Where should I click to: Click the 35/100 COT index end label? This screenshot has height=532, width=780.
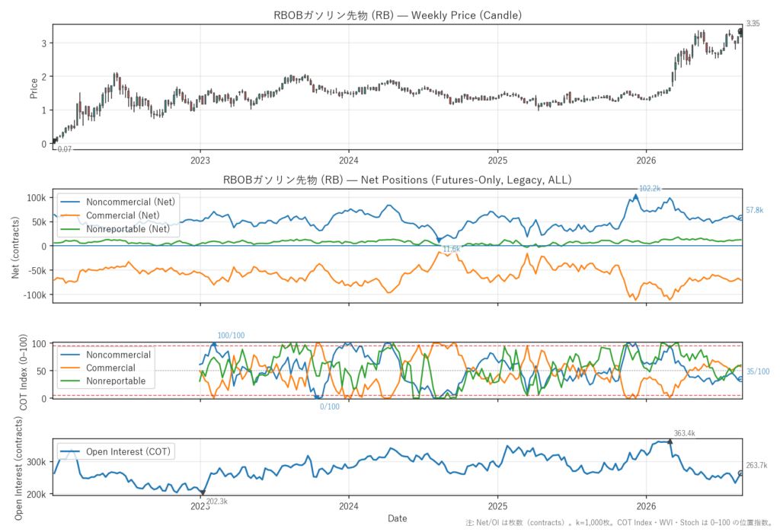pyautogui.click(x=758, y=371)
